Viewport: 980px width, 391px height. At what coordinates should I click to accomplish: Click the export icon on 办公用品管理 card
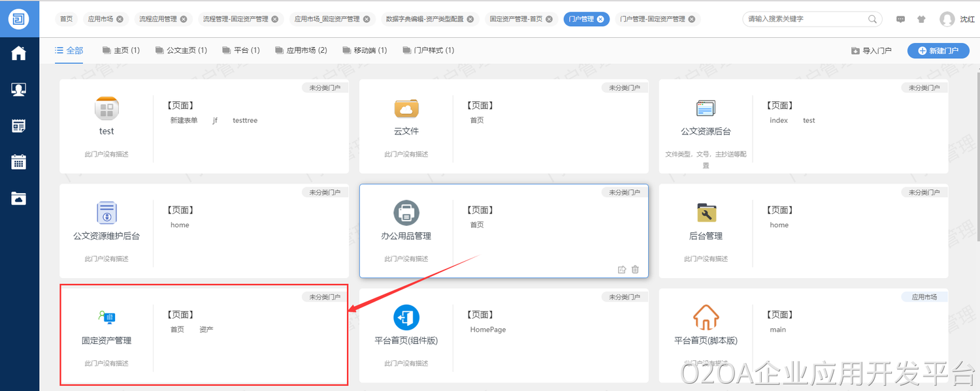click(621, 270)
